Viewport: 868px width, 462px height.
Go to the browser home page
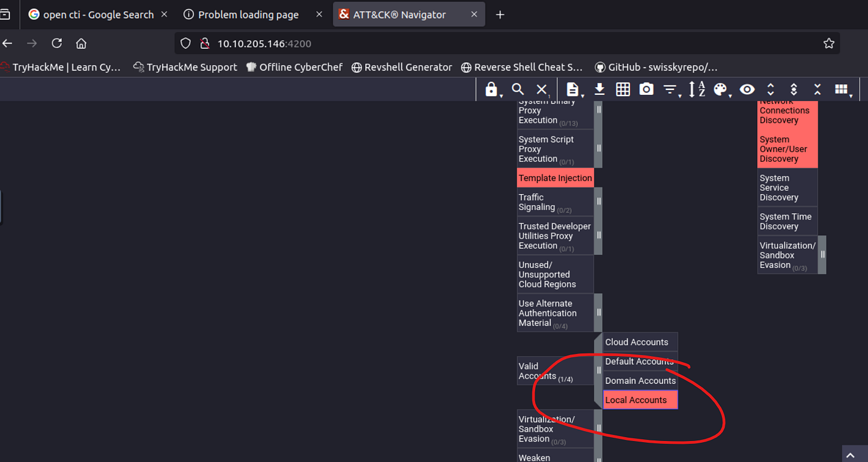coord(81,43)
